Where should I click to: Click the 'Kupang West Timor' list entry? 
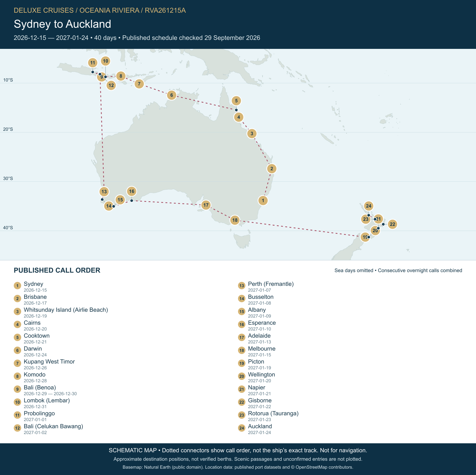[49, 362]
